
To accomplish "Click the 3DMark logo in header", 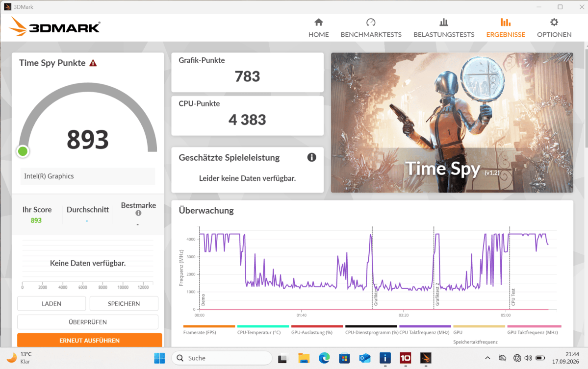I will click(55, 27).
